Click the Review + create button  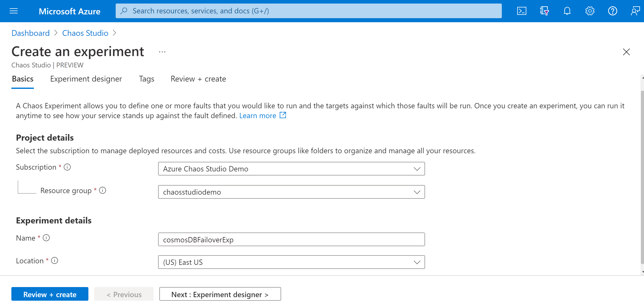[x=50, y=294]
